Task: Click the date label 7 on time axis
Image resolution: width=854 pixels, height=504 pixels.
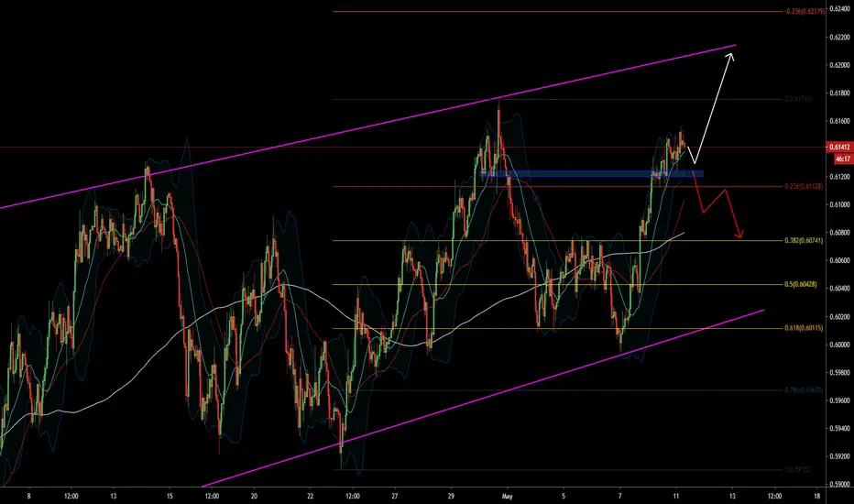Action: 619,497
